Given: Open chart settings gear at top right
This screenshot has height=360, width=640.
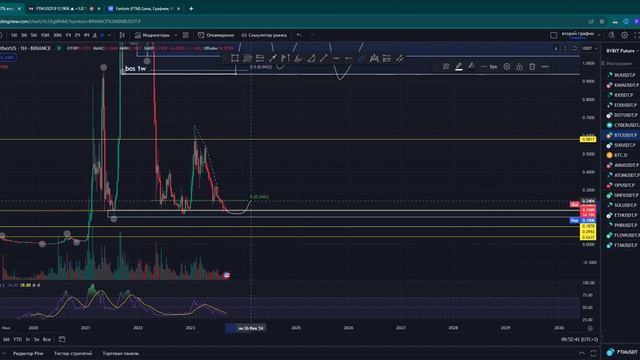Looking at the screenshot, I should click(x=624, y=35).
